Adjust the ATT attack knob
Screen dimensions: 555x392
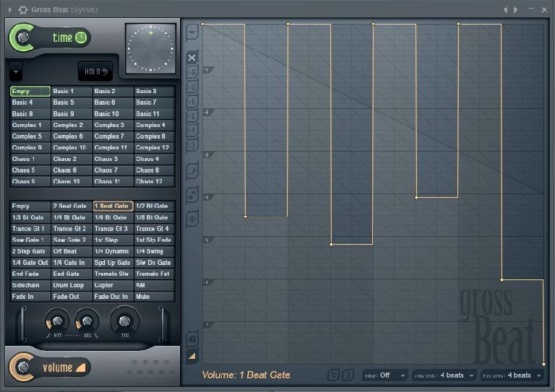click(57, 321)
